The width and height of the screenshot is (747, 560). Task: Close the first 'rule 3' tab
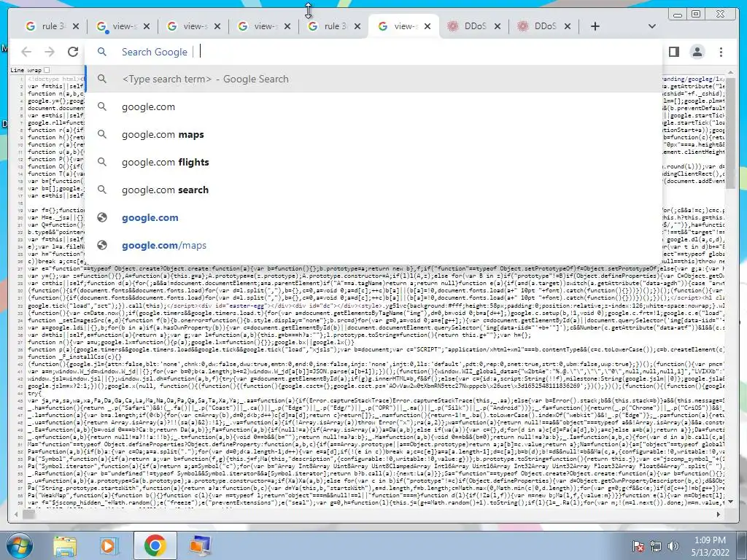pyautogui.click(x=76, y=26)
